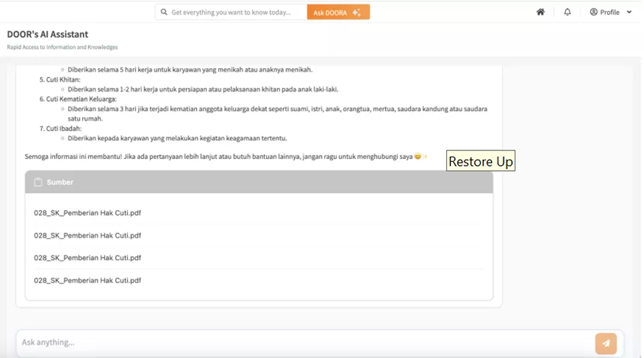Open the Profile menu label

(x=610, y=12)
